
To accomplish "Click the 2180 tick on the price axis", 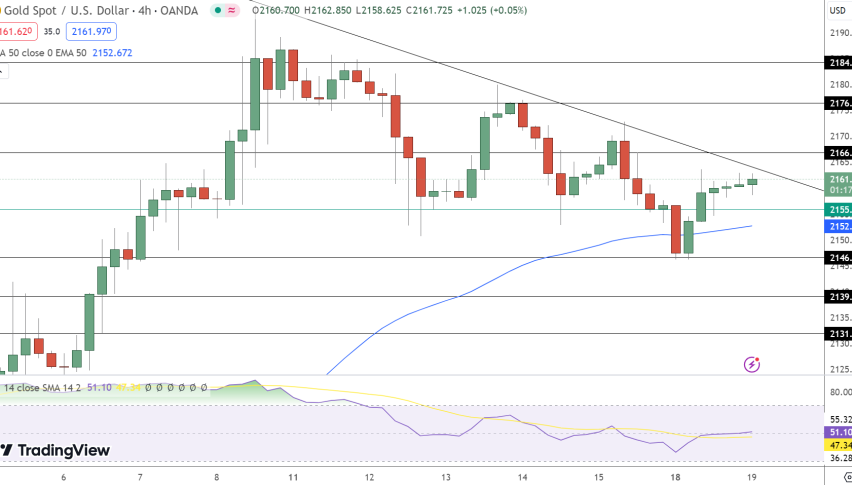I will (x=841, y=85).
